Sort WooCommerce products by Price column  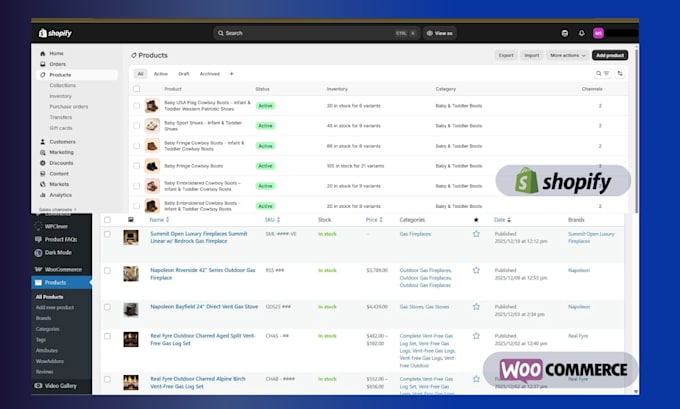374,220
